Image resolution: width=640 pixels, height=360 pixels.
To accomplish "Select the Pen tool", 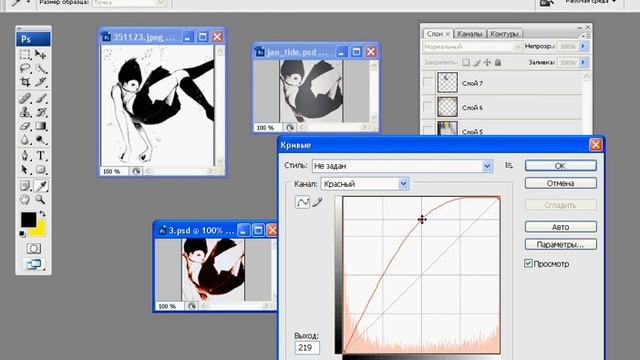I will pyautogui.click(x=25, y=156).
